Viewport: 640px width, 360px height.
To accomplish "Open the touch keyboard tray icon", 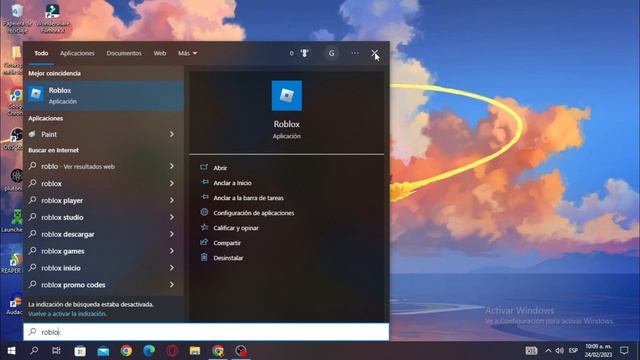I will [x=531, y=351].
